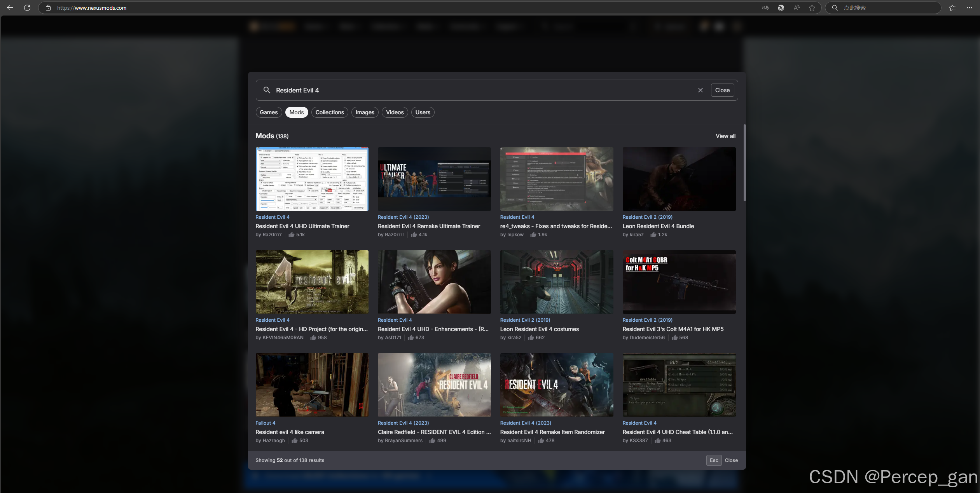
Task: Click the View all link
Action: click(725, 136)
